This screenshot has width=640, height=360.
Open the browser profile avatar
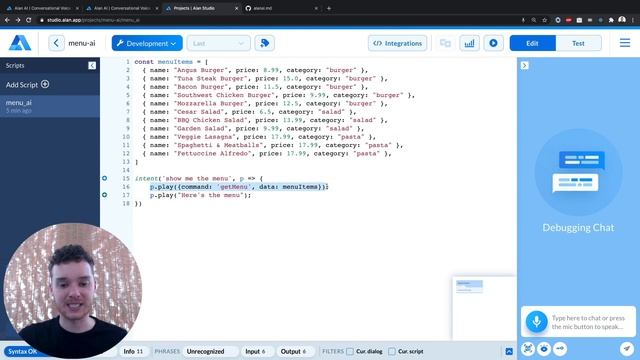[622, 20]
